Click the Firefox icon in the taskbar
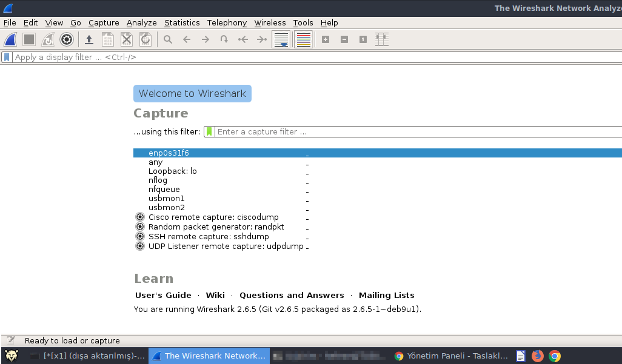The width and height of the screenshot is (622, 364). pyautogui.click(x=538, y=356)
